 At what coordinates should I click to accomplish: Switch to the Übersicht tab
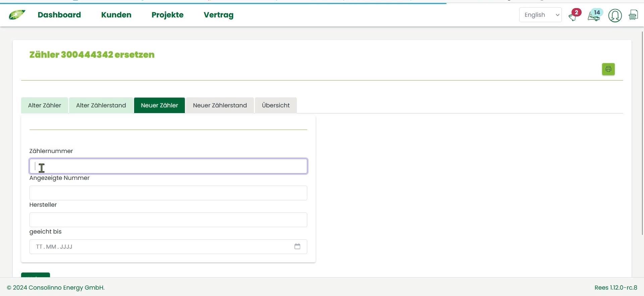[275, 105]
